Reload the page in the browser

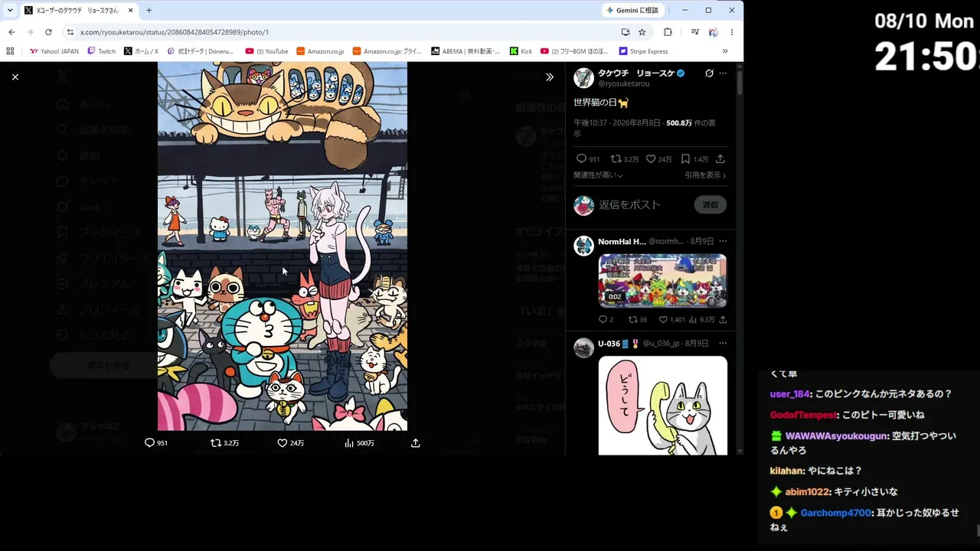48,32
